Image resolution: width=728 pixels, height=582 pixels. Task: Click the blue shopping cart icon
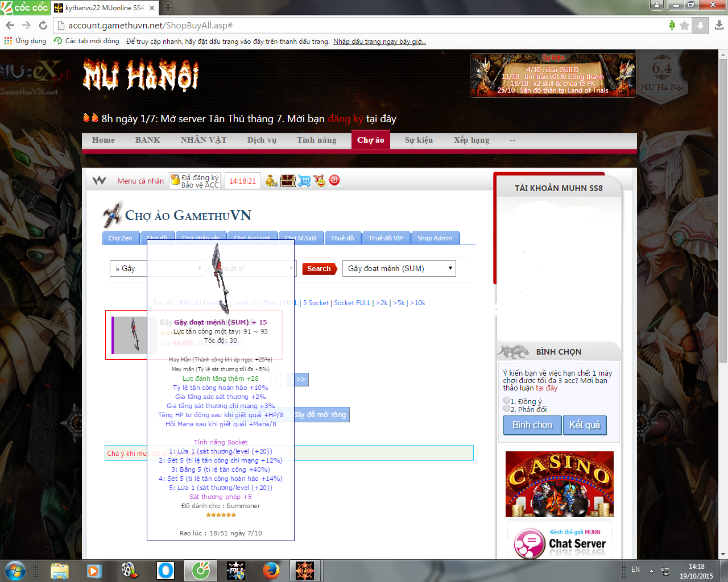click(x=304, y=181)
